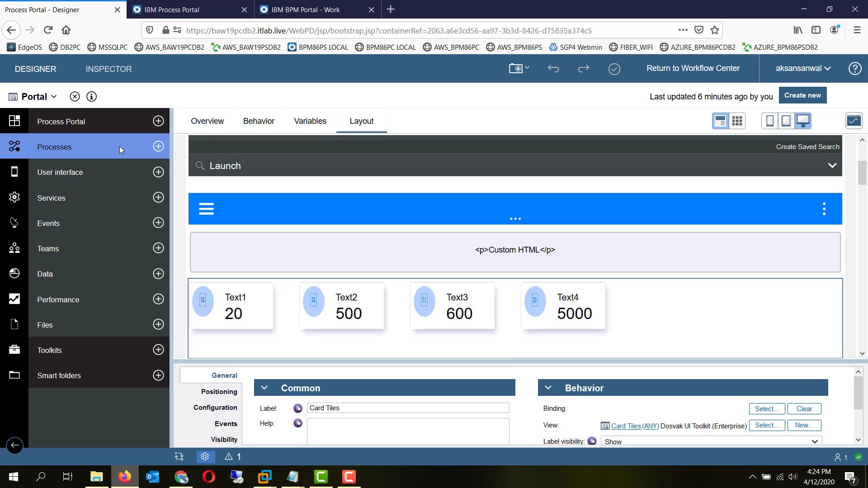Image resolution: width=868 pixels, height=488 pixels.
Task: Switch to grid layout view
Action: pos(737,121)
